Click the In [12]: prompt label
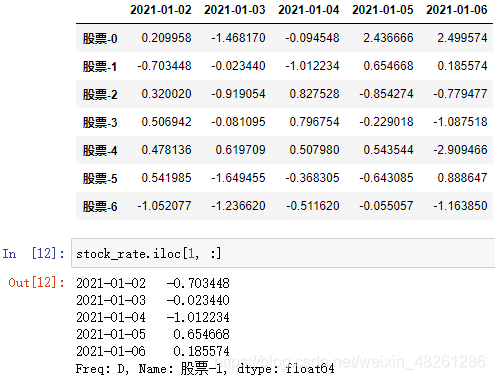The height and width of the screenshot is (380, 495). click(33, 254)
